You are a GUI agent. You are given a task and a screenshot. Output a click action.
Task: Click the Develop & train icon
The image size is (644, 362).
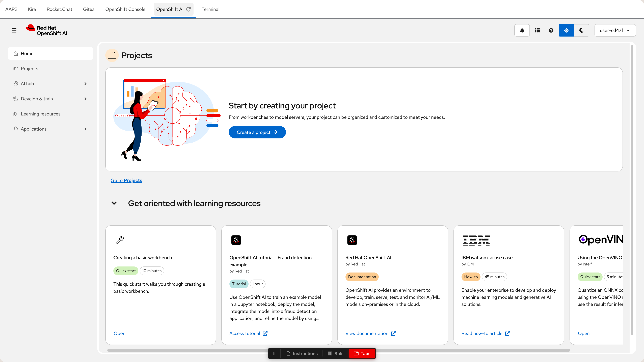[16, 99]
